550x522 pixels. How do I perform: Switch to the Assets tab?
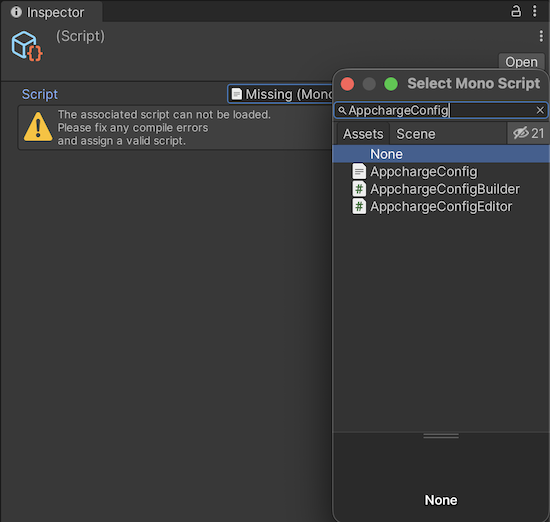pyautogui.click(x=363, y=134)
